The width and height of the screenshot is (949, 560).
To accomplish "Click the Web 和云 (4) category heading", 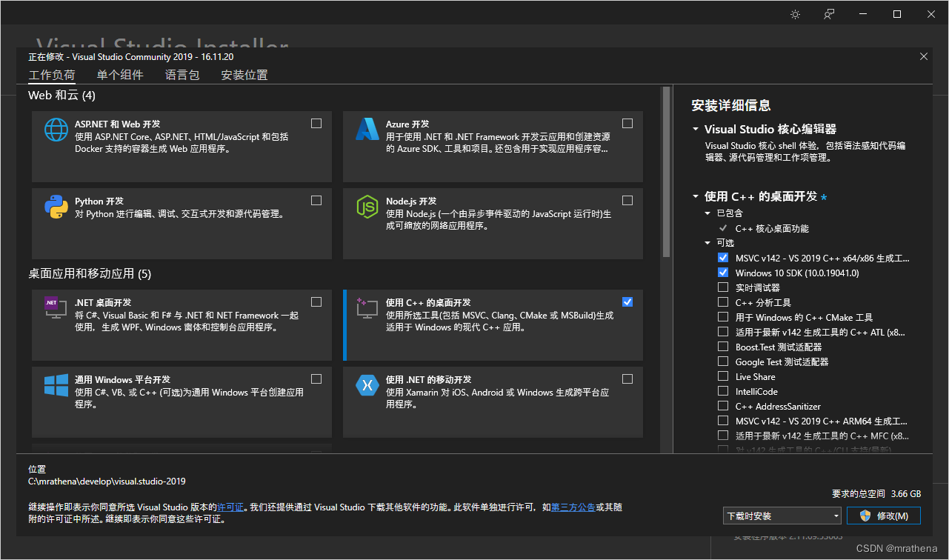I will [61, 96].
